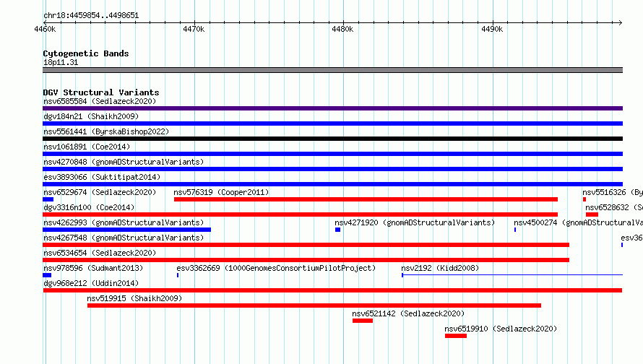Select the thin blue nsv2192 line
The image size is (643, 364).
[513, 275]
